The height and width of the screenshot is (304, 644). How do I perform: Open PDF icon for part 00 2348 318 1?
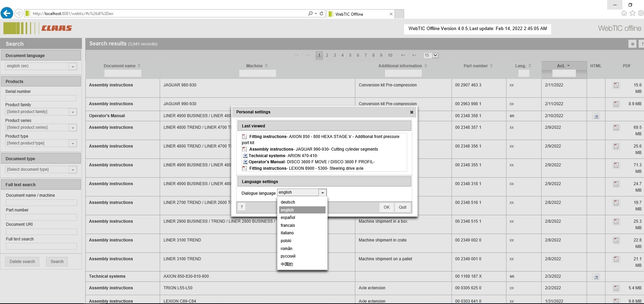tap(616, 184)
